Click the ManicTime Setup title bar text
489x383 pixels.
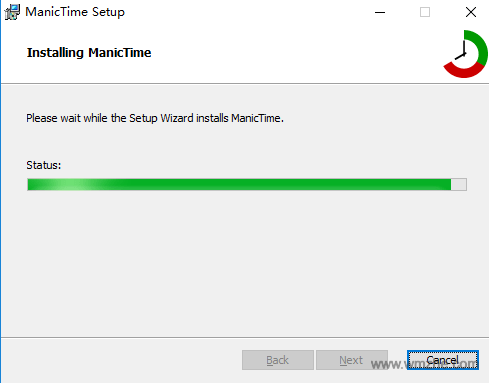coord(75,12)
